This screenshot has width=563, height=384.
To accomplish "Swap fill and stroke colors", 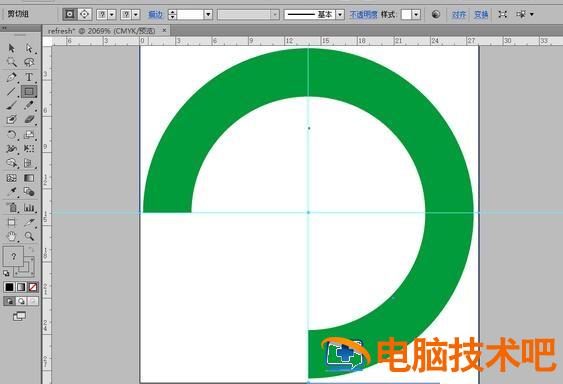I will pyautogui.click(x=31, y=249).
